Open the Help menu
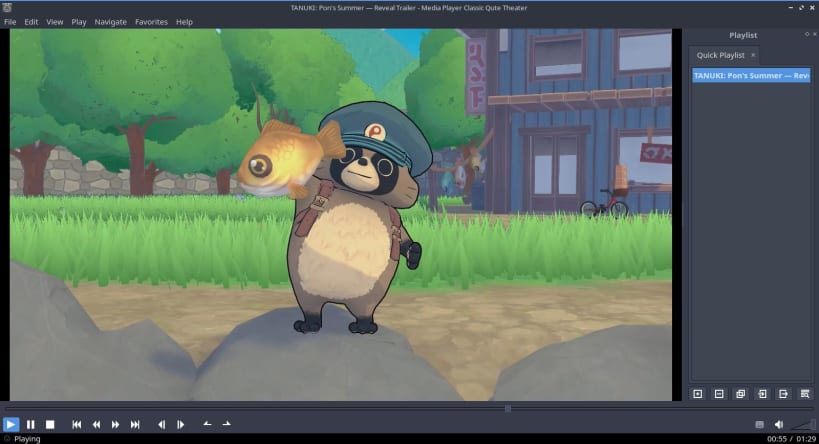 coord(184,22)
